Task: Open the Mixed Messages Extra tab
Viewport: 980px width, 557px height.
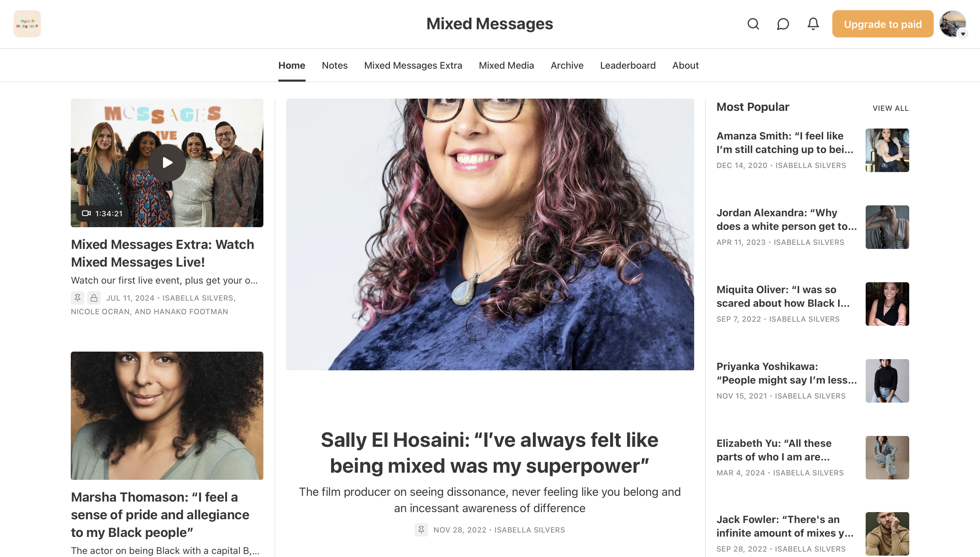Action: pos(413,65)
